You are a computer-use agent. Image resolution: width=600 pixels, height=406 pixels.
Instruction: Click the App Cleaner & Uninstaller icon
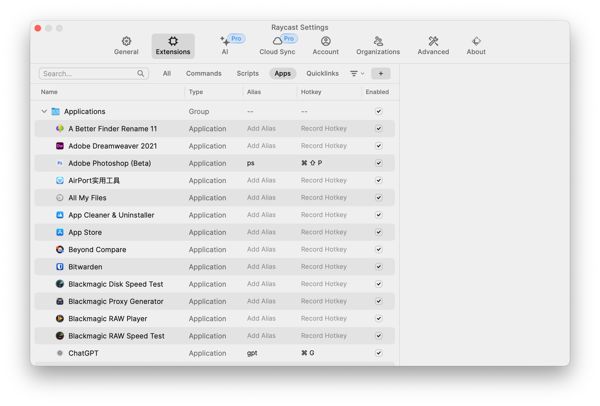(60, 215)
